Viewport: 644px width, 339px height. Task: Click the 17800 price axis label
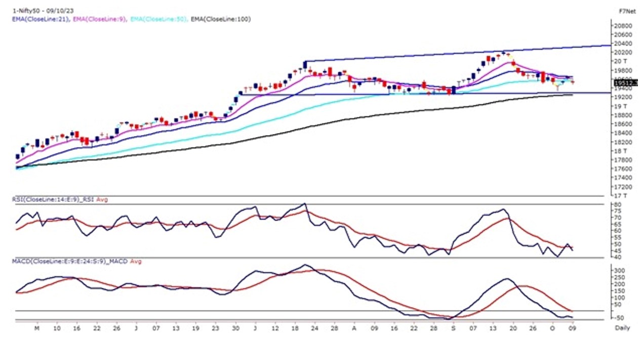point(622,160)
